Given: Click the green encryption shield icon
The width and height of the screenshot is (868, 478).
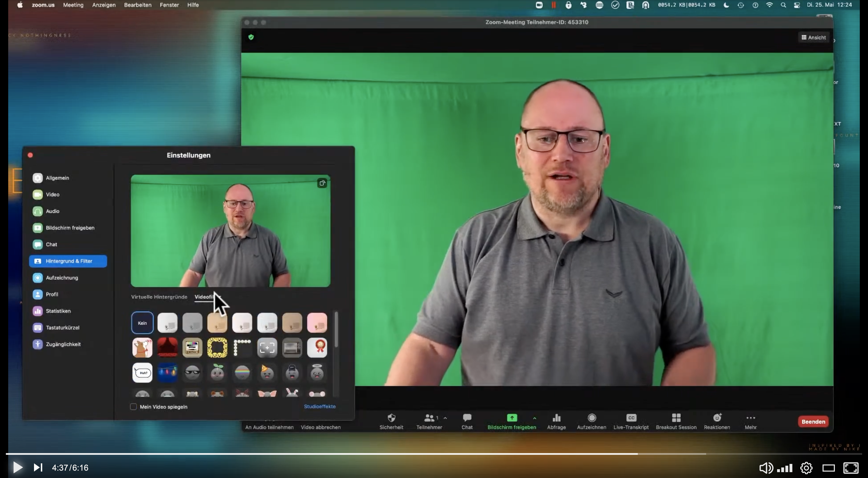Looking at the screenshot, I should point(251,38).
